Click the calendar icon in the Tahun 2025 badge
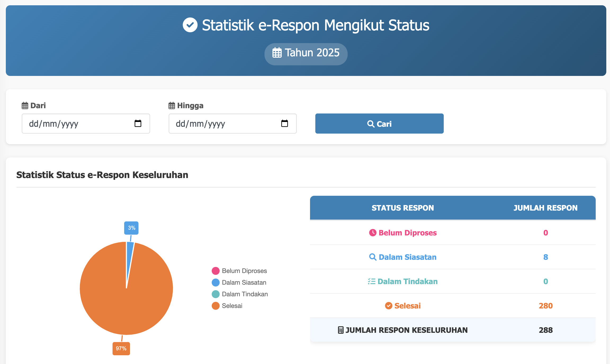610x364 pixels. (x=277, y=53)
